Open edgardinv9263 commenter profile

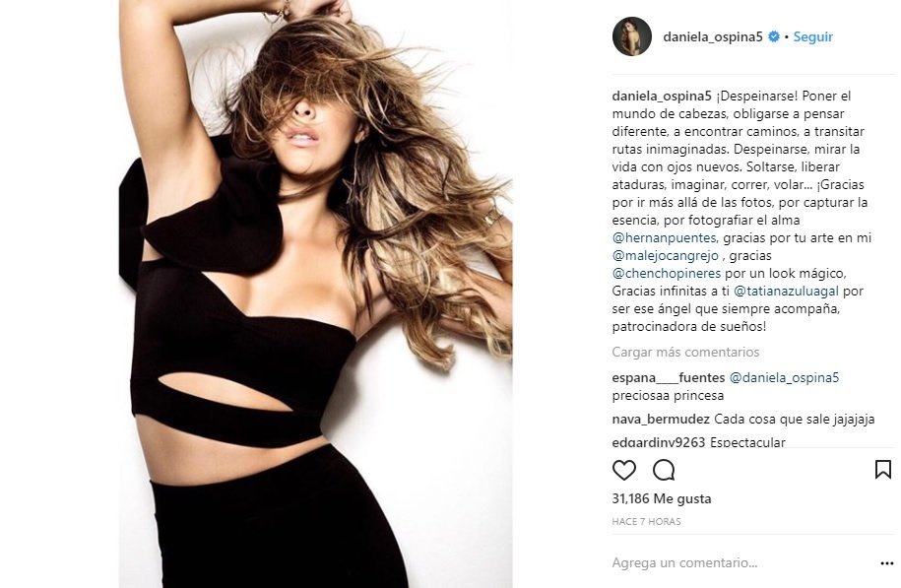[x=659, y=442]
